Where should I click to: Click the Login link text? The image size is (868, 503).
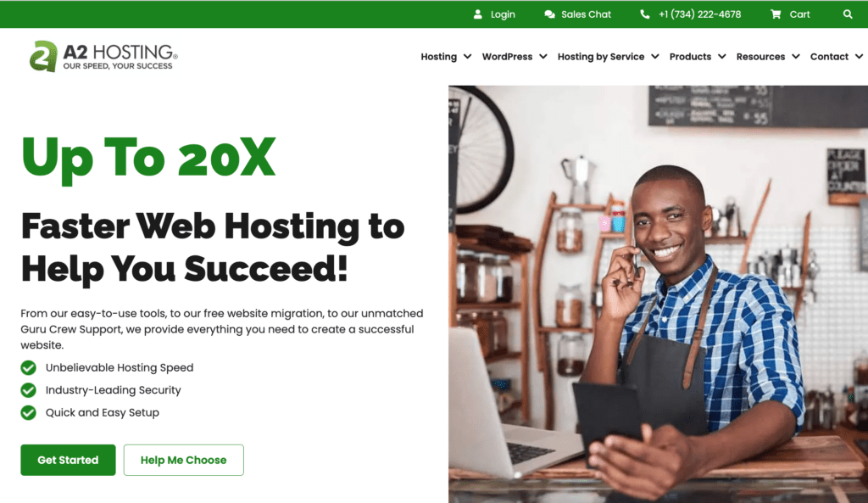[503, 14]
